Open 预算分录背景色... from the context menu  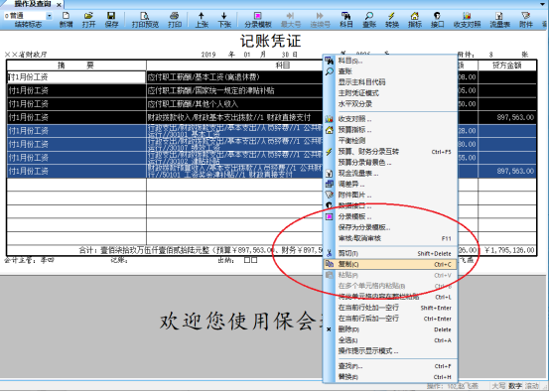pyautogui.click(x=391, y=163)
